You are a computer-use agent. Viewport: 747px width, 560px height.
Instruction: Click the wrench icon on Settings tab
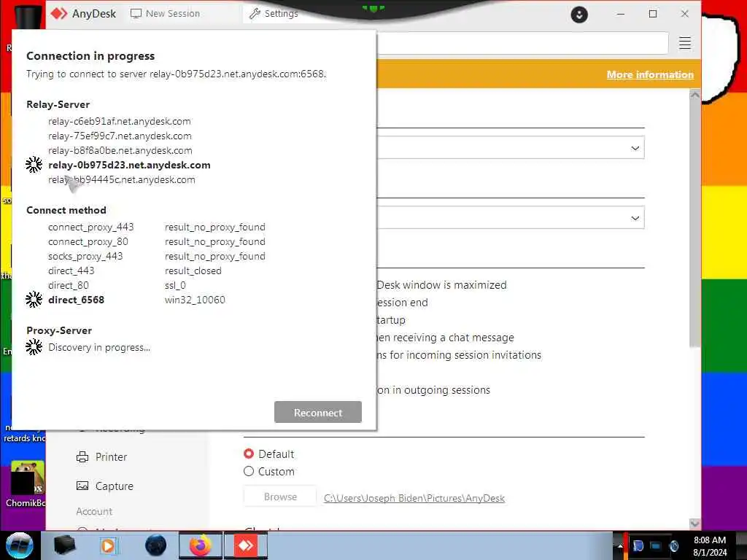tap(255, 14)
